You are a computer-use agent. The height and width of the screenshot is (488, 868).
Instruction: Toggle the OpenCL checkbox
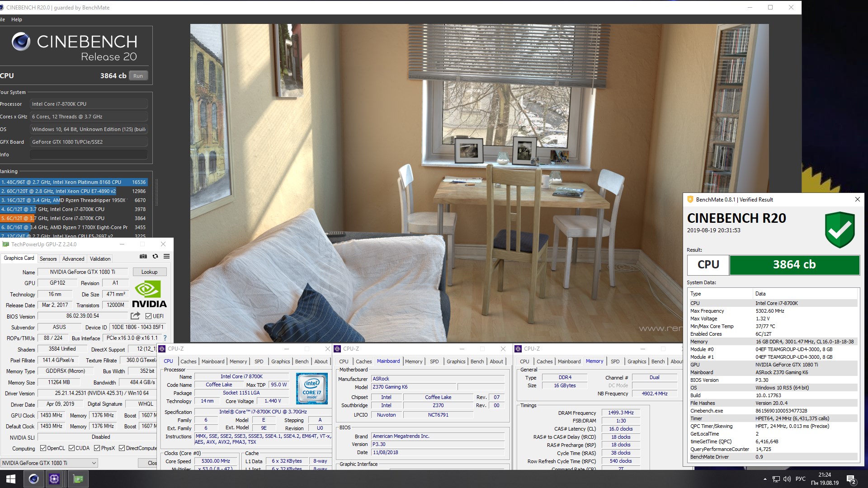click(43, 448)
